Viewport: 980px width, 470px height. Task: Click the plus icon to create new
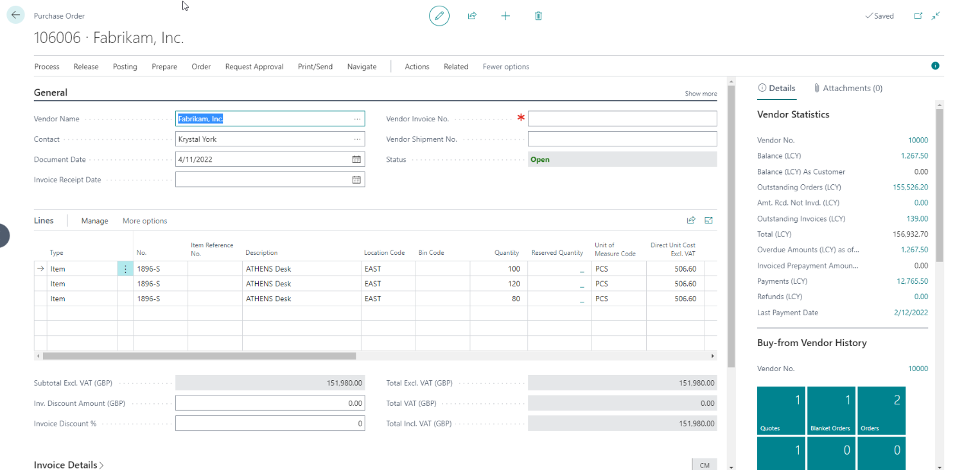(x=505, y=16)
